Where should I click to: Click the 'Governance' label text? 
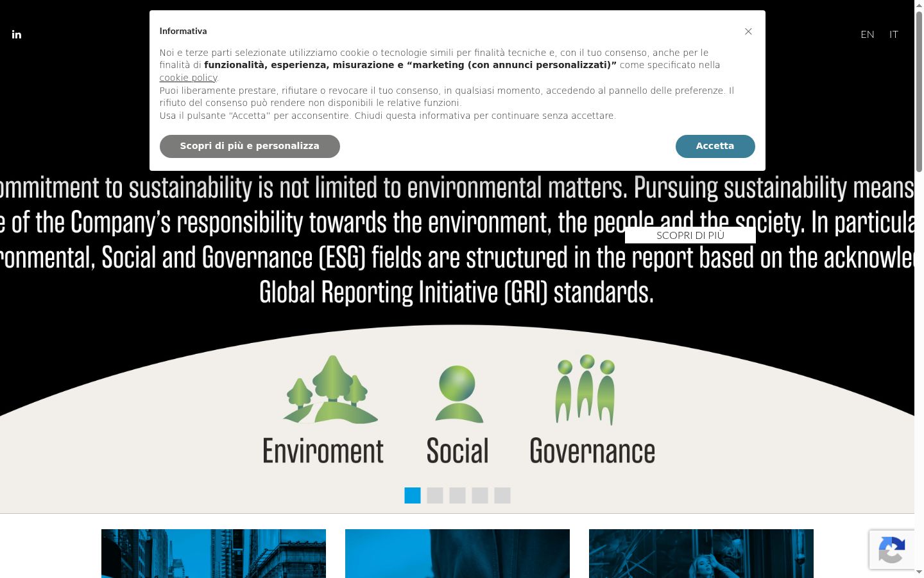click(592, 451)
